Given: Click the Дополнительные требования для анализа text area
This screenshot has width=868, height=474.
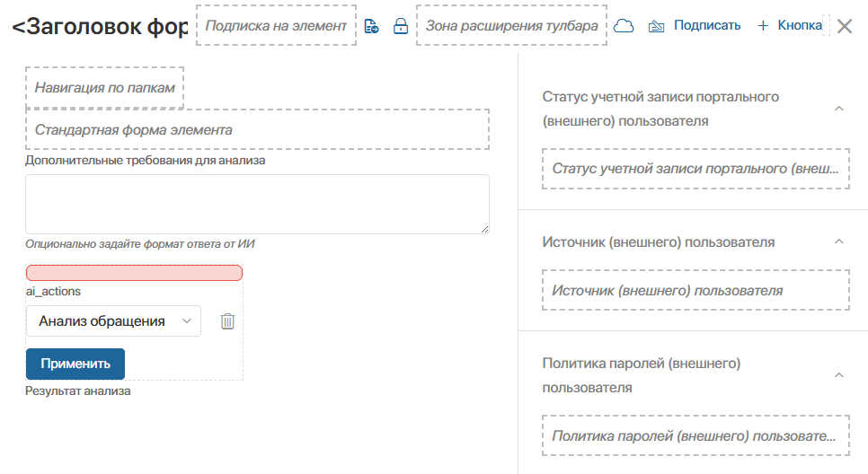Looking at the screenshot, I should 257,204.
